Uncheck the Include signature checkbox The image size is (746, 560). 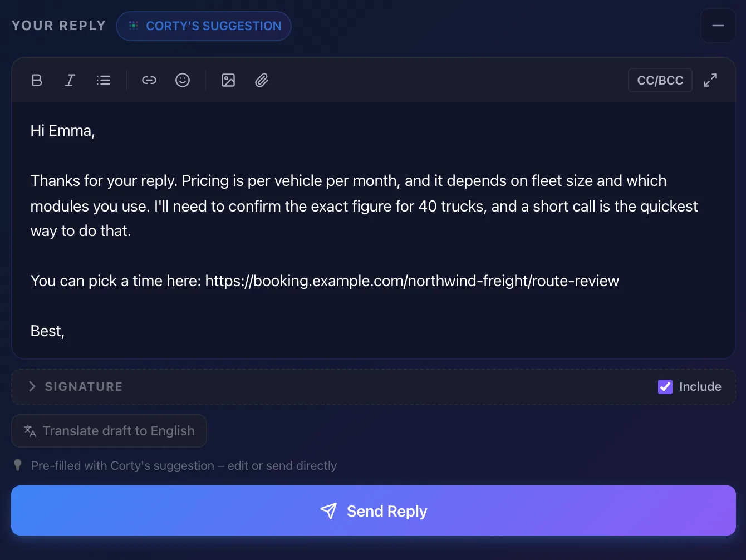[x=665, y=387]
